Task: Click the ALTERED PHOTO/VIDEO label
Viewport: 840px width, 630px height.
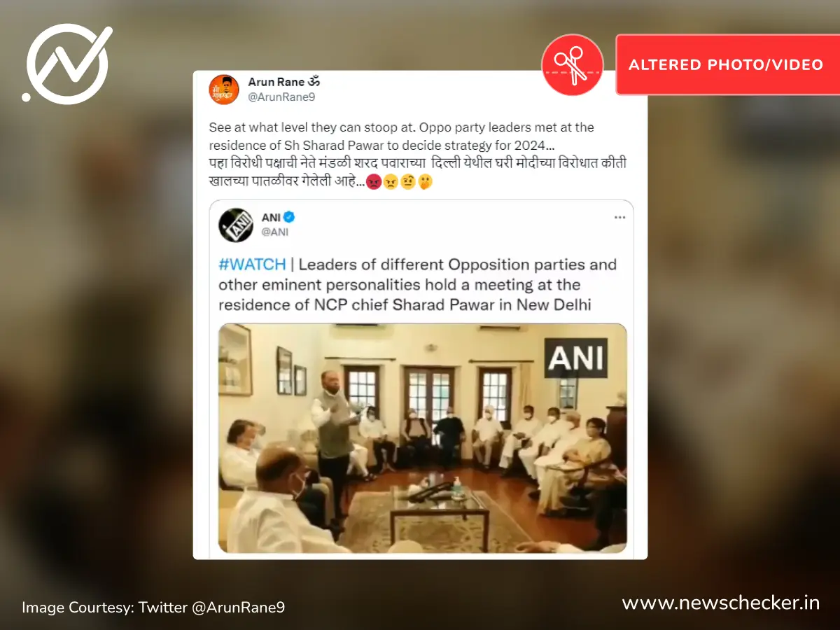Action: point(726,65)
